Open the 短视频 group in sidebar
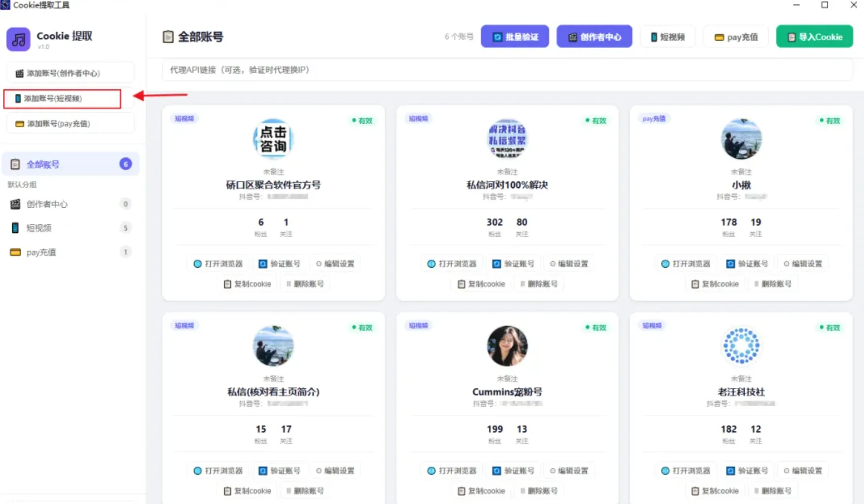Viewport: 864px width, 504px height. click(71, 228)
